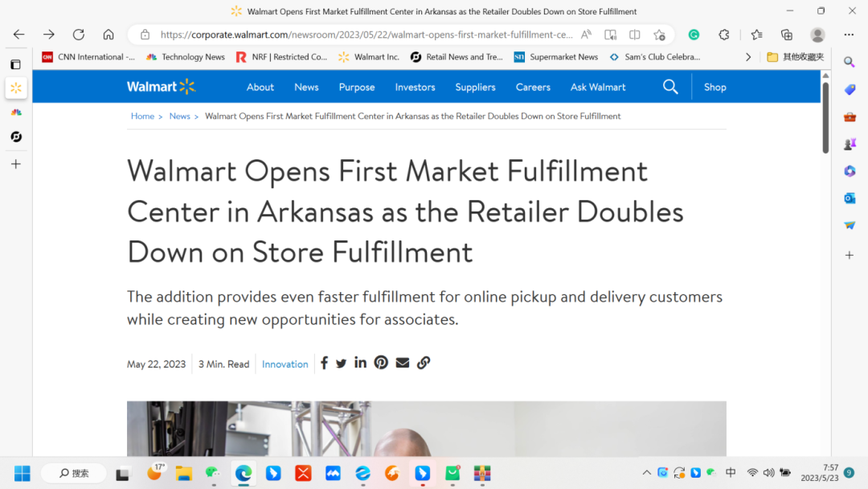Open the Investors menu item
868x489 pixels.
click(415, 87)
